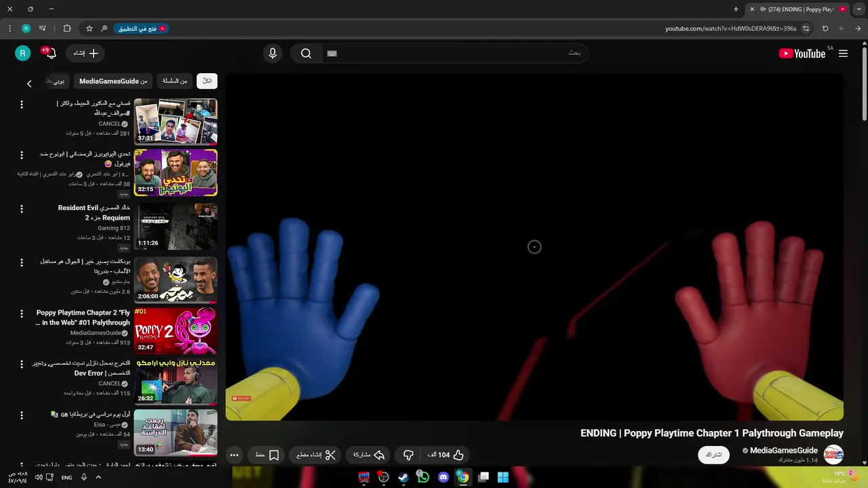Viewport: 868px width, 488px height.
Task: Switch to the ENDING Poppy Playtime tab
Action: tap(799, 9)
